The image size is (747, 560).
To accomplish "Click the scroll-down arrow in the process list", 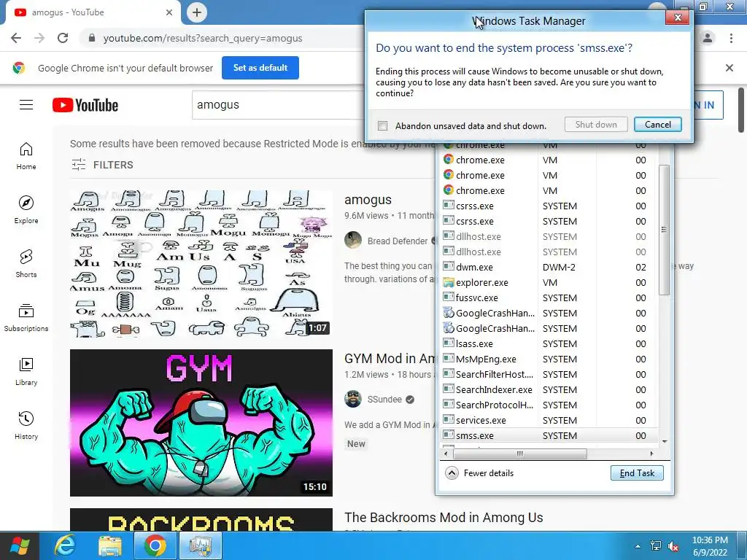I will pos(665,442).
